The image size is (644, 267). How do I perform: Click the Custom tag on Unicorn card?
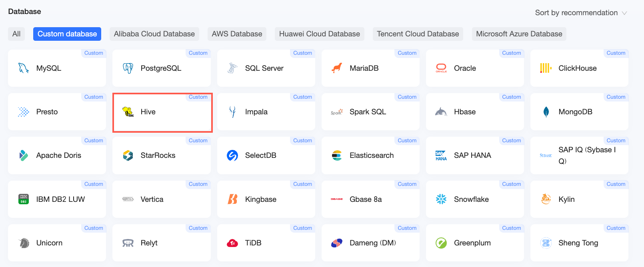pos(94,228)
